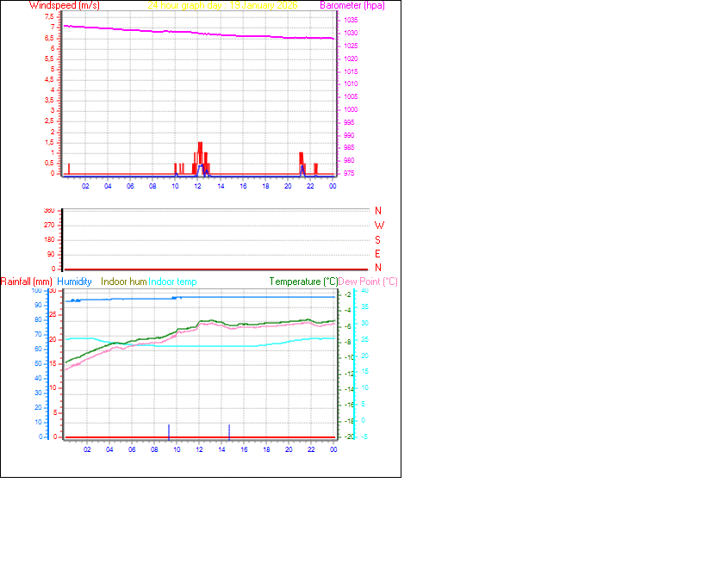The height and width of the screenshot is (588, 703).
Task: Click the 00 time label on the bottom graph
Action: click(x=333, y=449)
